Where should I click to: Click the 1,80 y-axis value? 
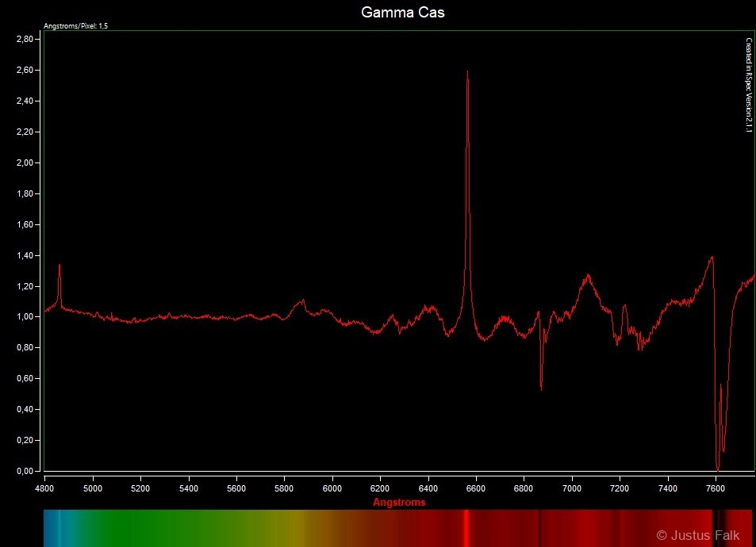pos(25,193)
